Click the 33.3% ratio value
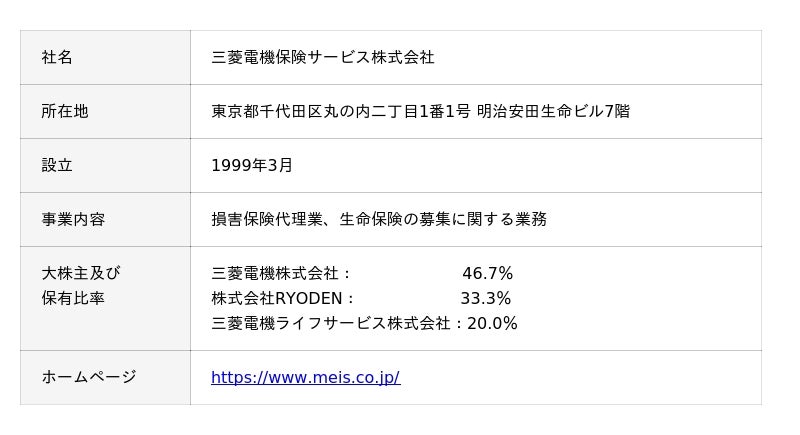 click(x=486, y=298)
